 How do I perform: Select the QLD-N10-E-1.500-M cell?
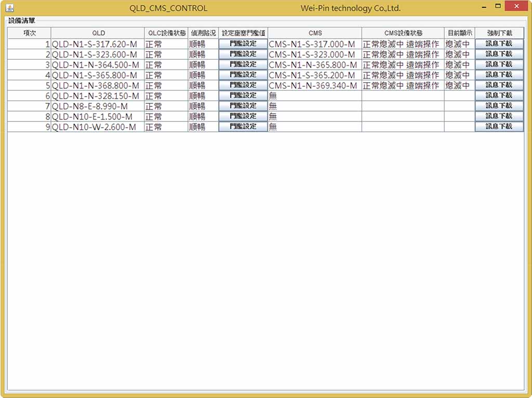coord(98,116)
